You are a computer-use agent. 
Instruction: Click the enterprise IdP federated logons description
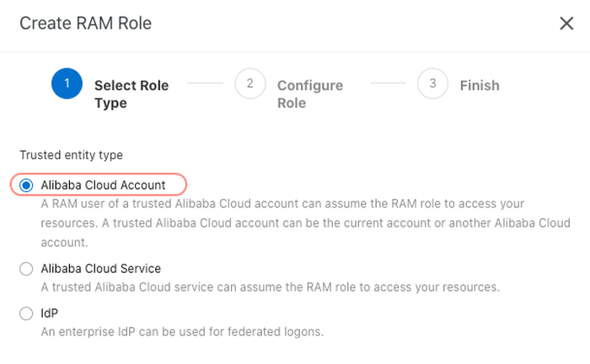click(182, 332)
